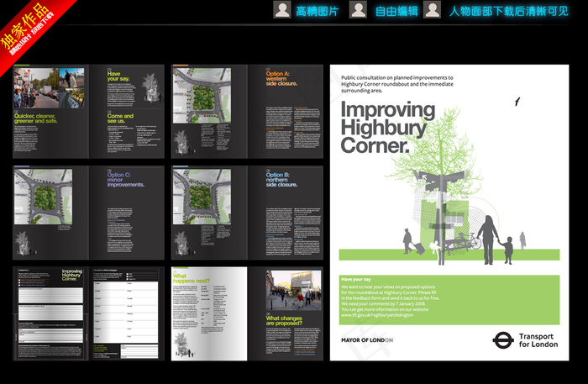Click the 'What happens next?' white page
The image size is (588, 384).
[x=209, y=314]
